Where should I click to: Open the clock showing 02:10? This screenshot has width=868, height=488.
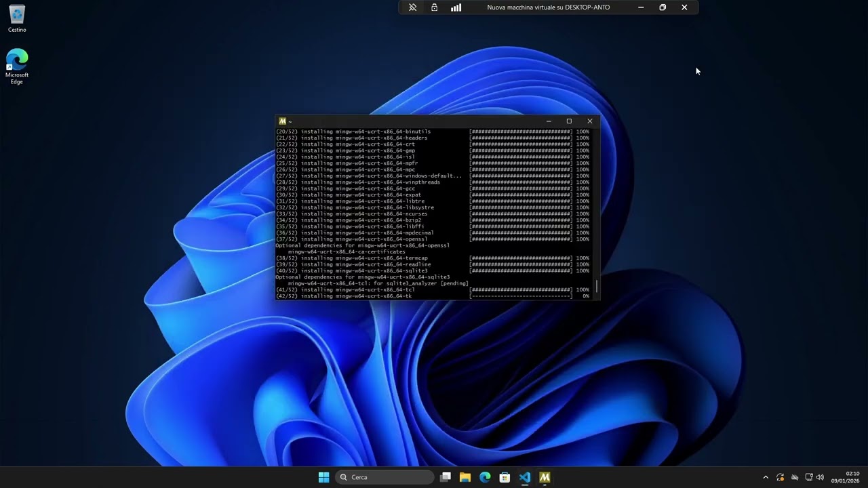tap(845, 477)
